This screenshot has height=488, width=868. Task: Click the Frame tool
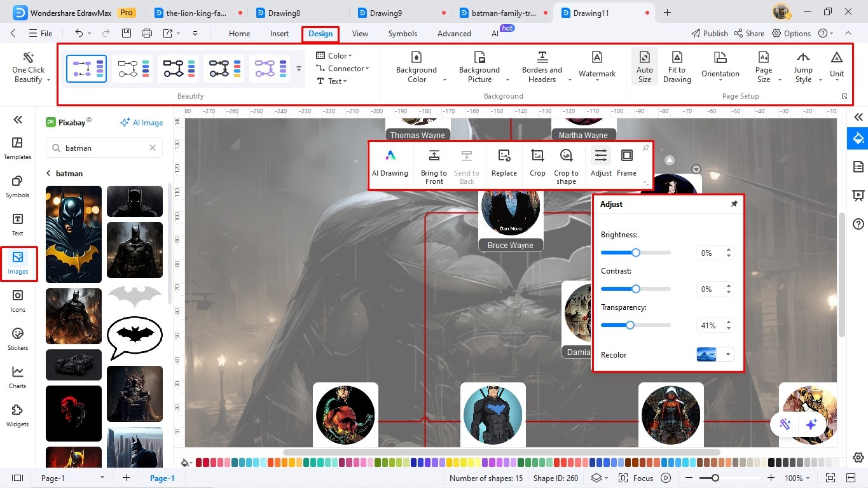(626, 164)
